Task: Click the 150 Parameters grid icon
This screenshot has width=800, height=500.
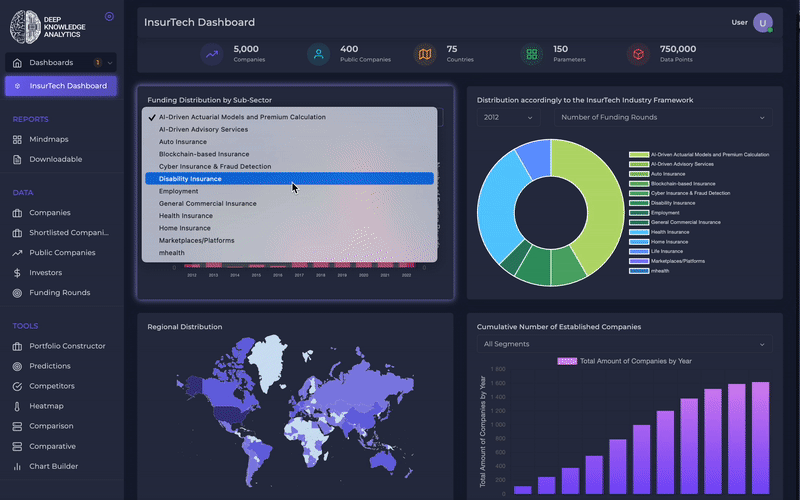Action: coord(532,54)
